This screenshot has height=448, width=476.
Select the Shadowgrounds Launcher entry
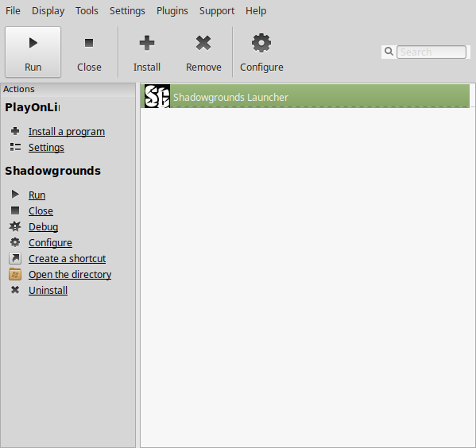tap(305, 96)
